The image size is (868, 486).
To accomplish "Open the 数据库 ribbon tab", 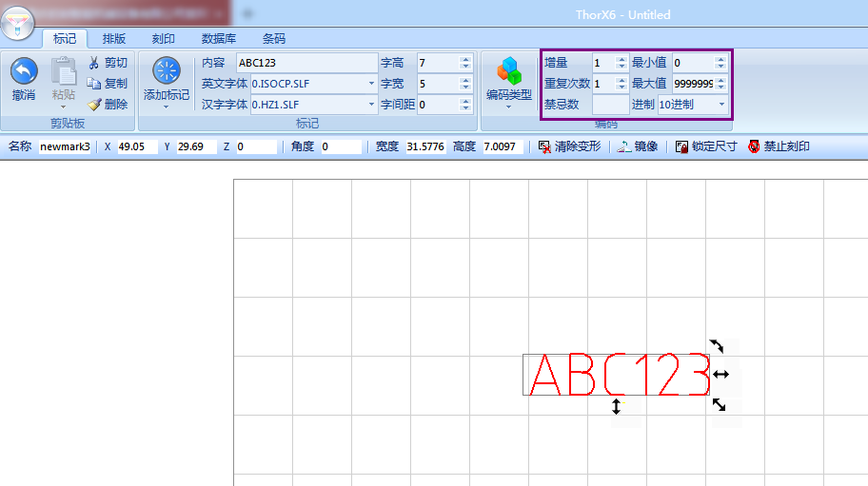I will tap(219, 39).
